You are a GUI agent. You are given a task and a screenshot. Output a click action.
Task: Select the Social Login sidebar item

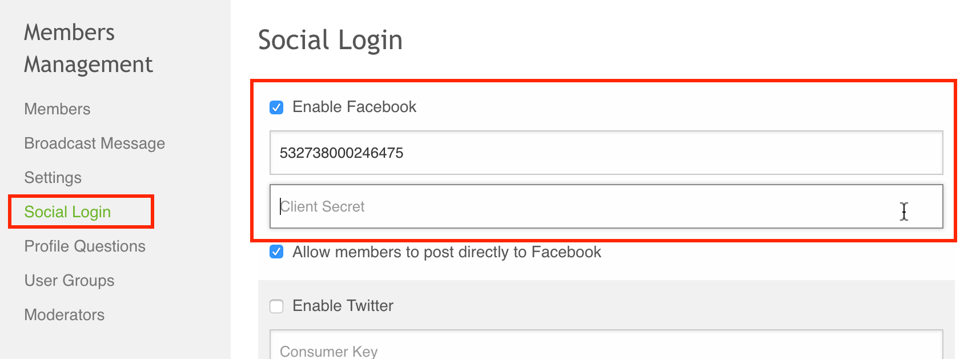67,212
